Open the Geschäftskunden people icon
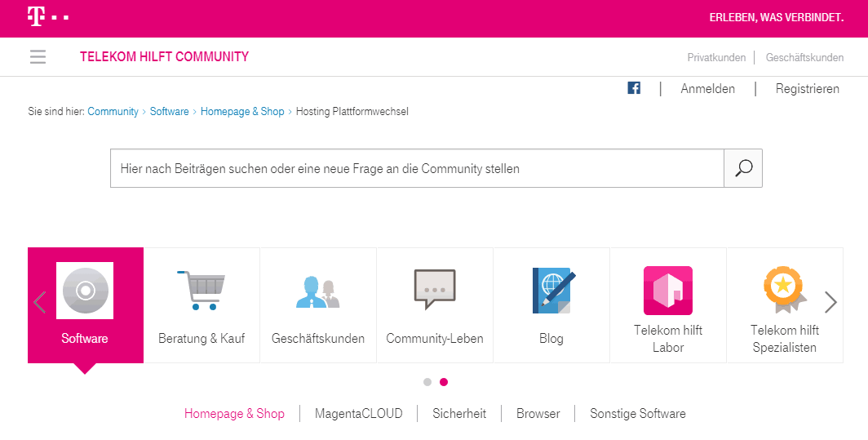This screenshot has width=868, height=440. point(318,291)
